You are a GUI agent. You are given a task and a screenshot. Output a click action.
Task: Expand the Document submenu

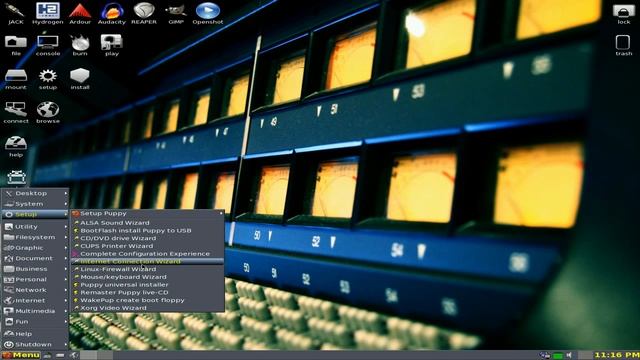[35, 258]
